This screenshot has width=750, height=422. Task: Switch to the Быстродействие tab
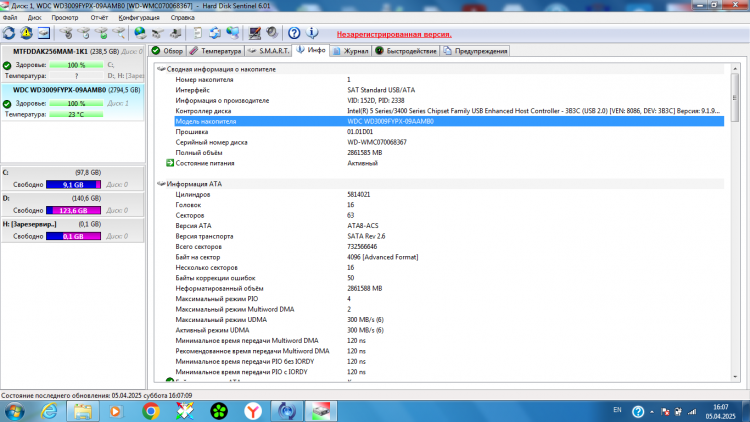406,51
